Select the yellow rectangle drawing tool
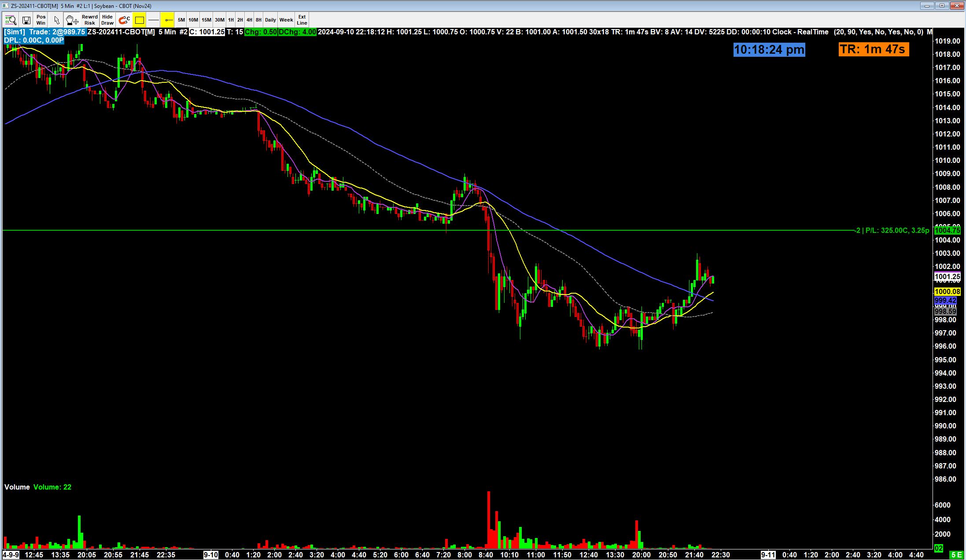 coord(140,20)
